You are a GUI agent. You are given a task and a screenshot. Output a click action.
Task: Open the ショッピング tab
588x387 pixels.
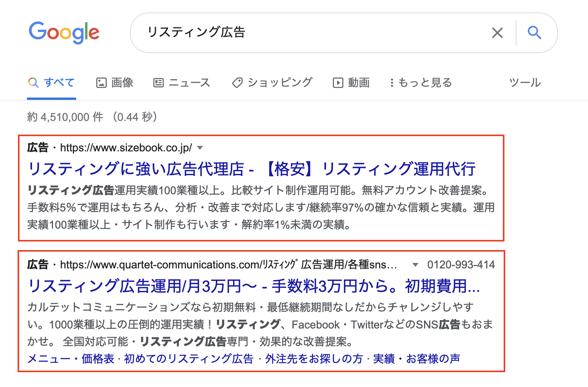[x=272, y=83]
